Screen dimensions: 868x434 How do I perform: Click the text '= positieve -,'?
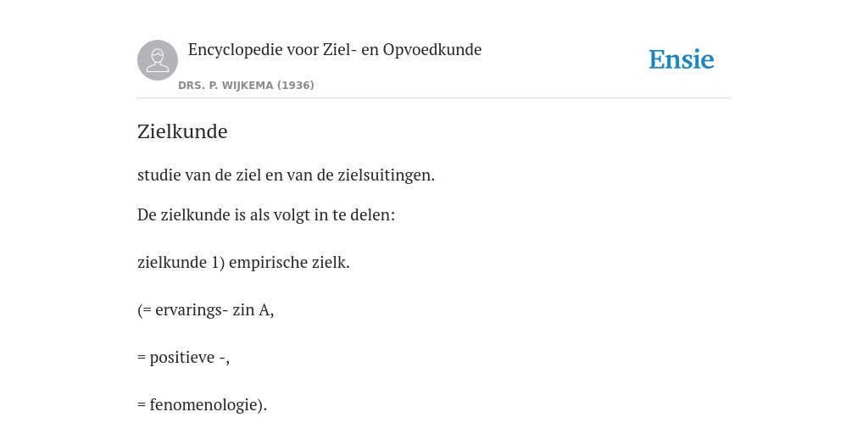click(x=183, y=358)
